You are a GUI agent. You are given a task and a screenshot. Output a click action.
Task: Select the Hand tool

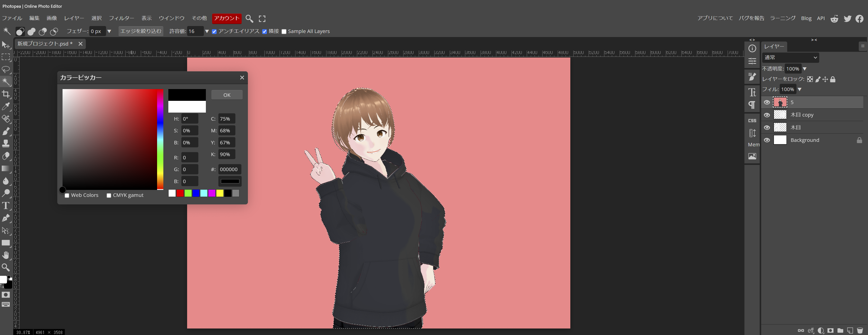(6, 255)
